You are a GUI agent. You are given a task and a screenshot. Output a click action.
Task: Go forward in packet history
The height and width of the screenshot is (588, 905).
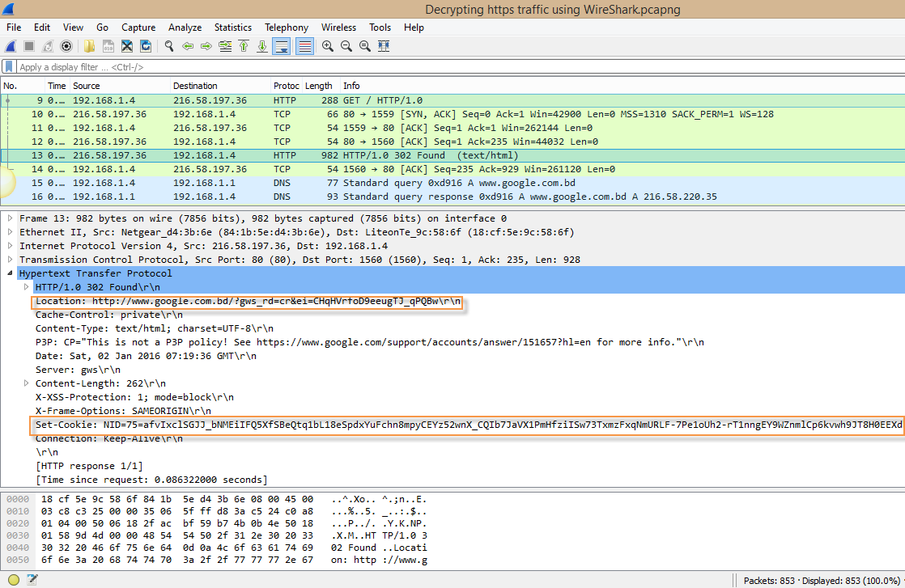tap(206, 46)
